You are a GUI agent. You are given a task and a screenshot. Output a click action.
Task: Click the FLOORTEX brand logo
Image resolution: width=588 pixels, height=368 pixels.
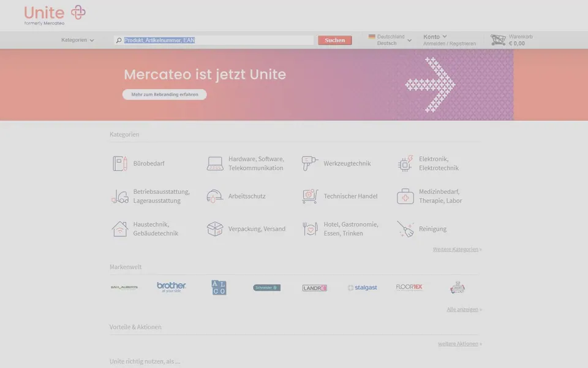pos(409,288)
